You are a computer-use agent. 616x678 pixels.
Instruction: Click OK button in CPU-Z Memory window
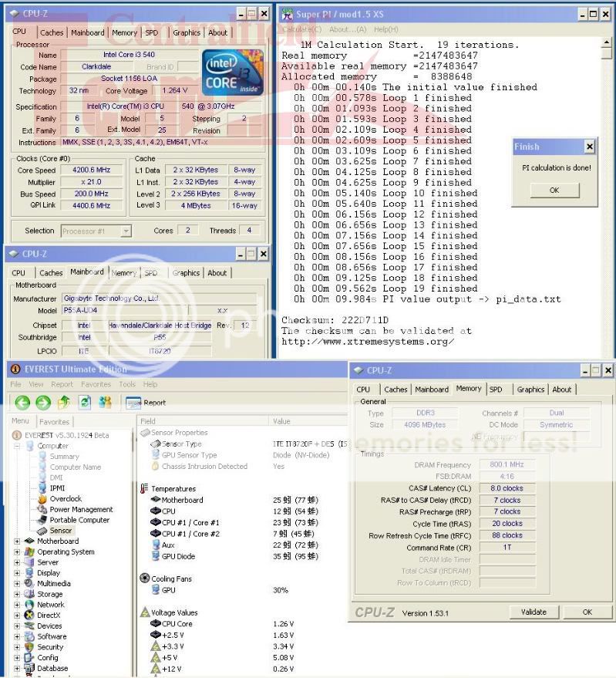587,612
